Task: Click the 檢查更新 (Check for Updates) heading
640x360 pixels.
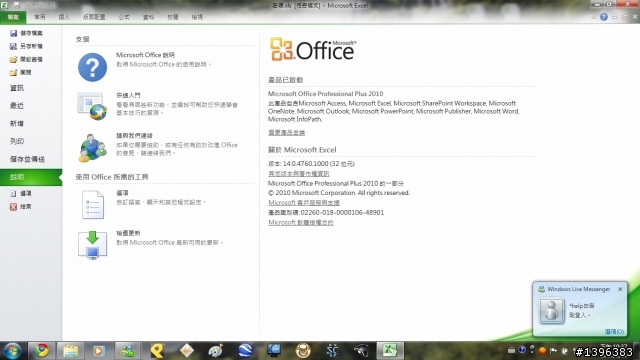Action: (x=128, y=233)
